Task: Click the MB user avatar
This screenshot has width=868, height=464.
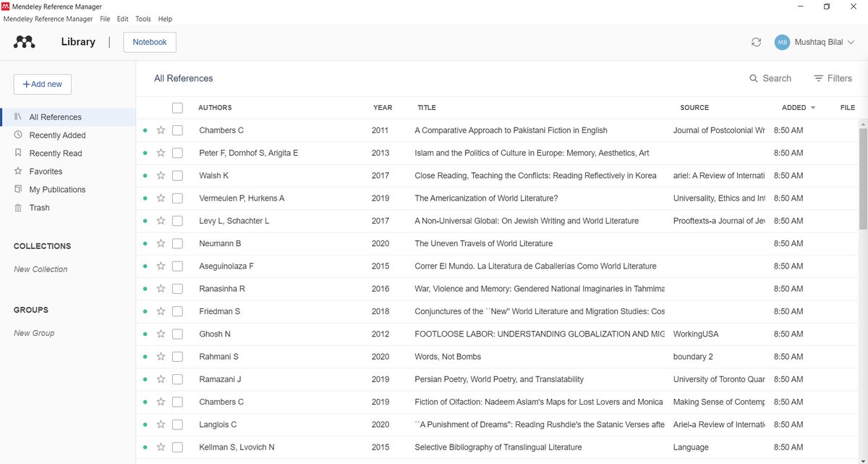Action: click(x=782, y=42)
